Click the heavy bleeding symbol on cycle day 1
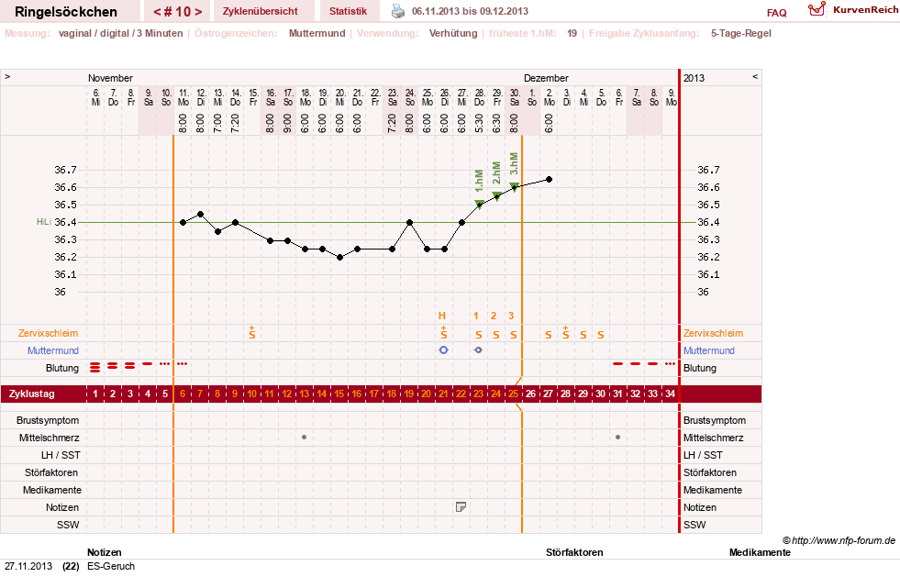 (95, 367)
